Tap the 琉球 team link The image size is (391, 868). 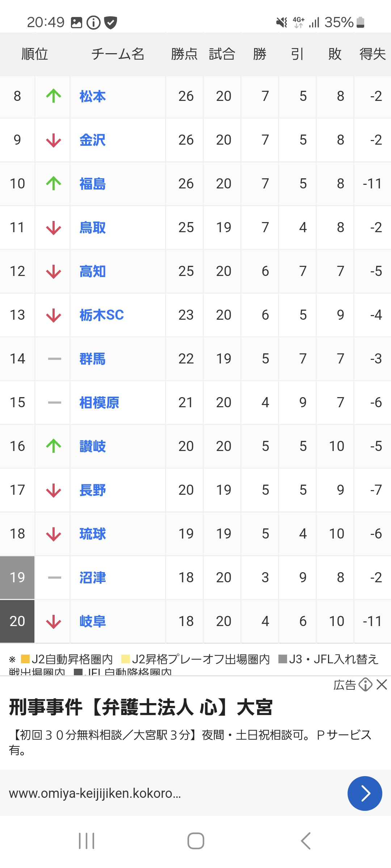pyautogui.click(x=93, y=534)
